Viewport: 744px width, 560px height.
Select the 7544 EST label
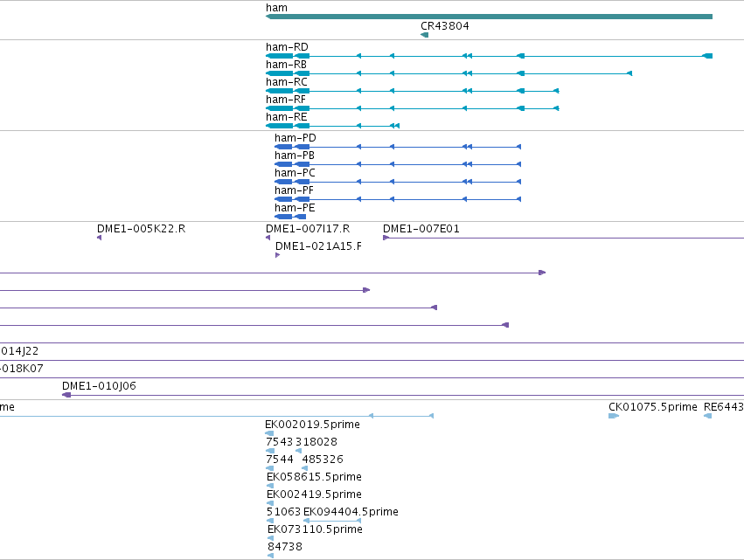tap(280, 460)
